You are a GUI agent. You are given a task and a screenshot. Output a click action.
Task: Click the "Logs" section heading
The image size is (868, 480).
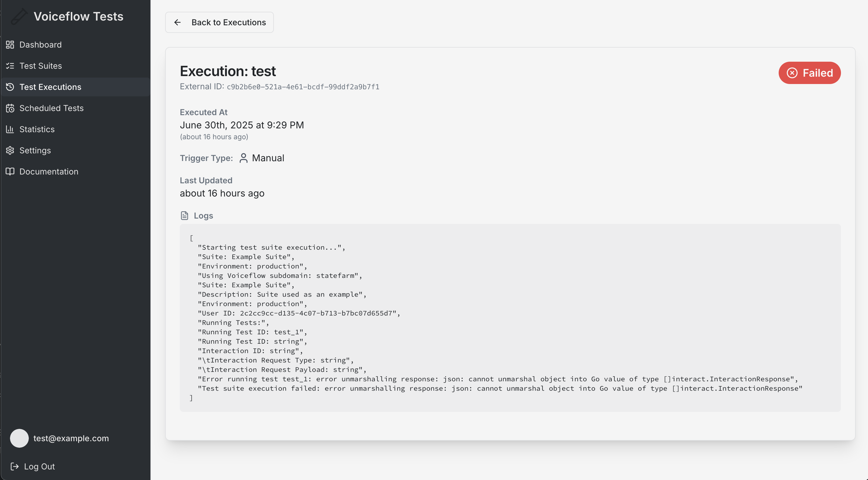point(204,216)
